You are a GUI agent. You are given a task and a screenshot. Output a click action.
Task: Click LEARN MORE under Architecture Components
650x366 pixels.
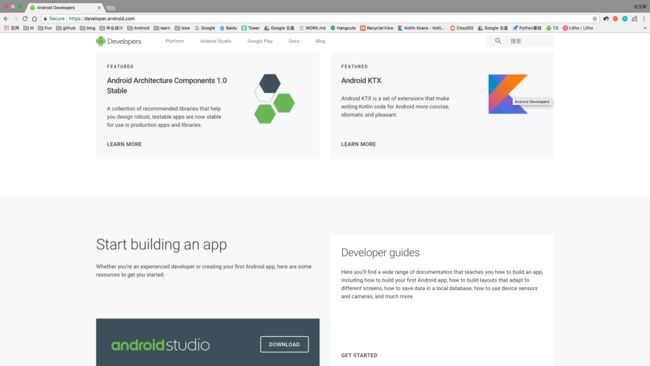click(x=124, y=144)
